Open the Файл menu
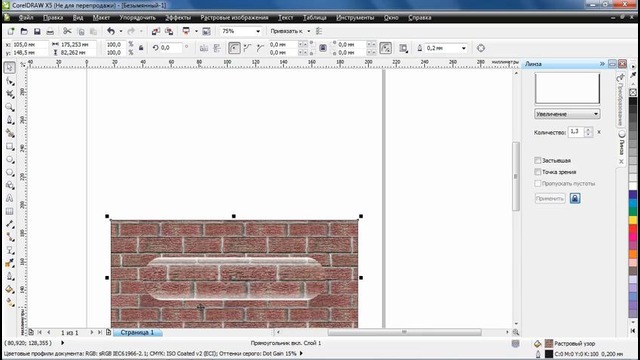The height and width of the screenshot is (360, 640). pos(26,18)
